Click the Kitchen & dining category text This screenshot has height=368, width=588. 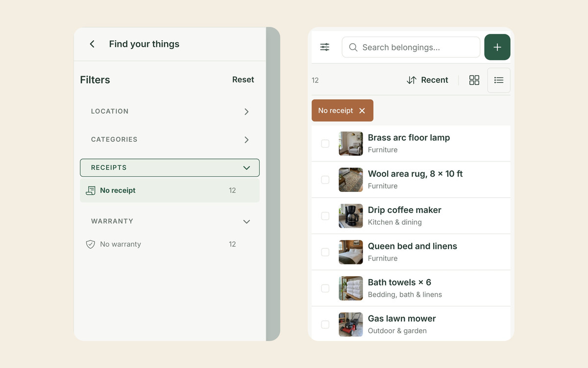[x=395, y=222]
